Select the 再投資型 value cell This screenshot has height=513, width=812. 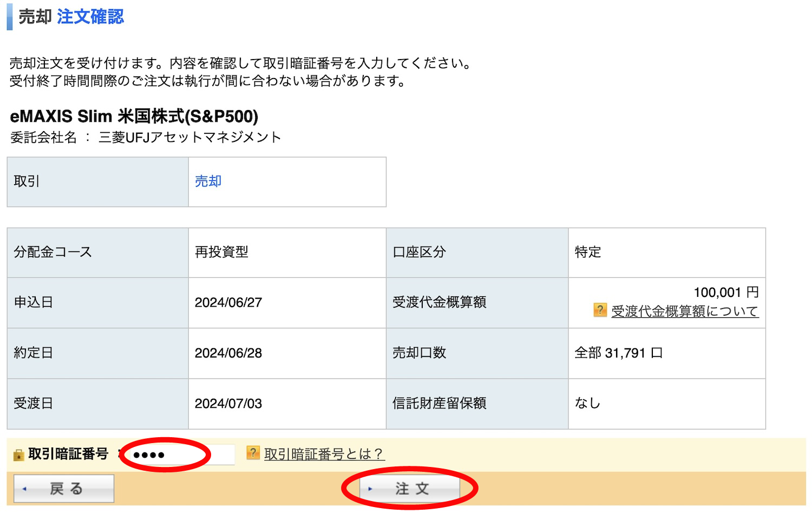287,252
